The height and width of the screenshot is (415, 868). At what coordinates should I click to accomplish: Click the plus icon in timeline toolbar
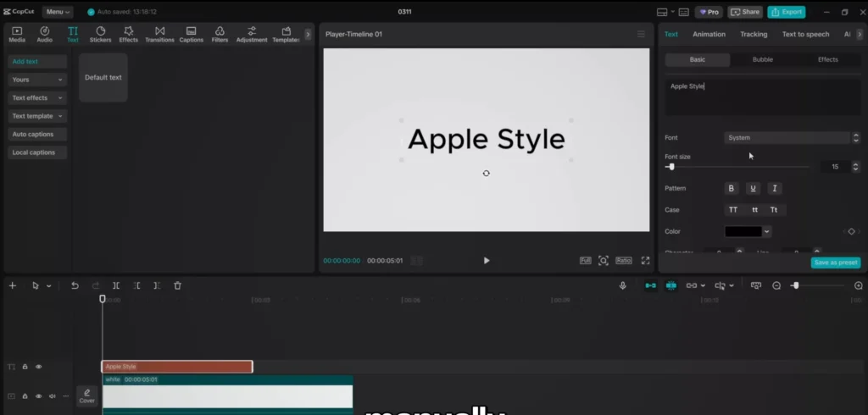pyautogui.click(x=13, y=285)
